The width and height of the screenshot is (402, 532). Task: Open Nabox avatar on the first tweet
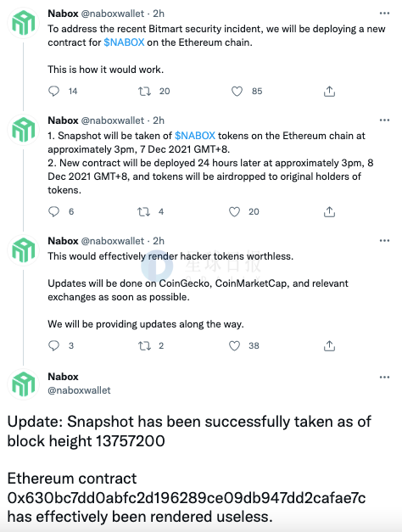tap(24, 23)
